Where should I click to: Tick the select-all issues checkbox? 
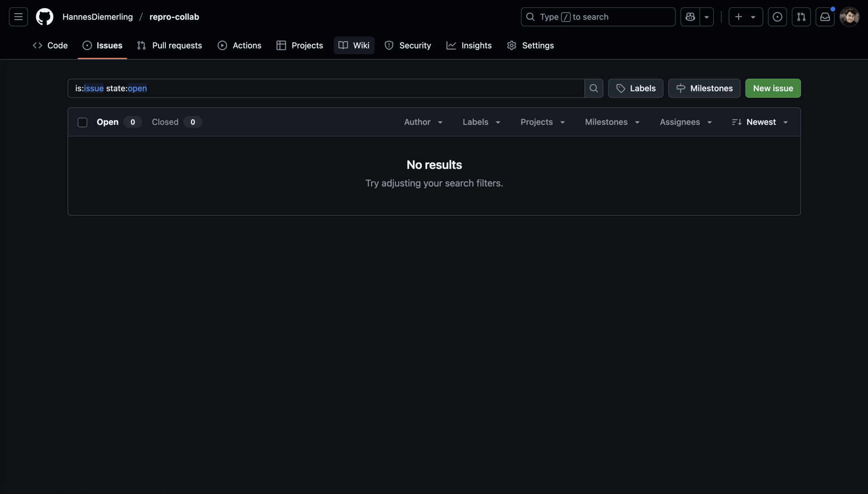(x=82, y=122)
